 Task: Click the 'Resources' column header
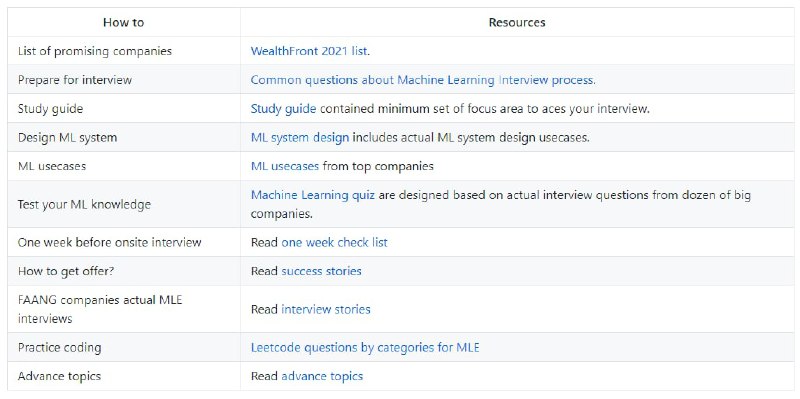(517, 22)
